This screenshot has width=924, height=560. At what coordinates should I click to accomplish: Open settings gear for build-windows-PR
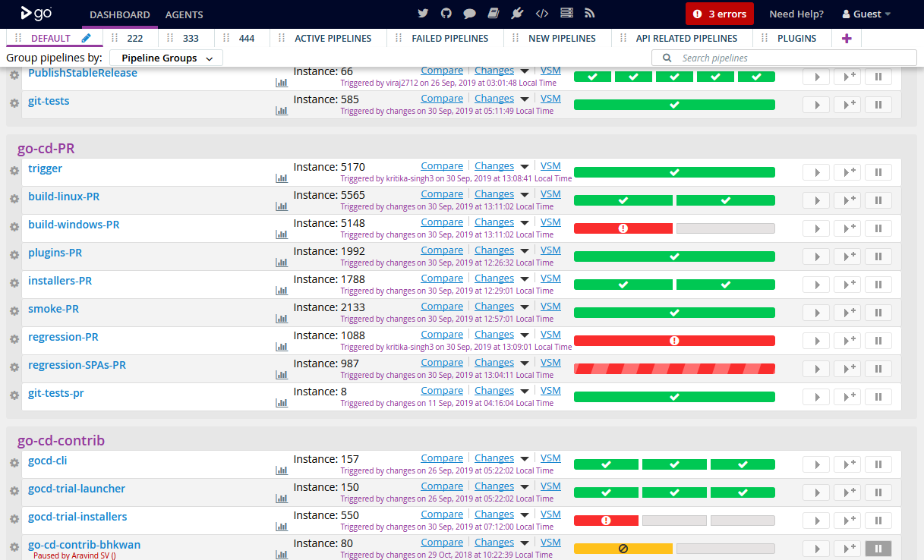click(x=14, y=227)
